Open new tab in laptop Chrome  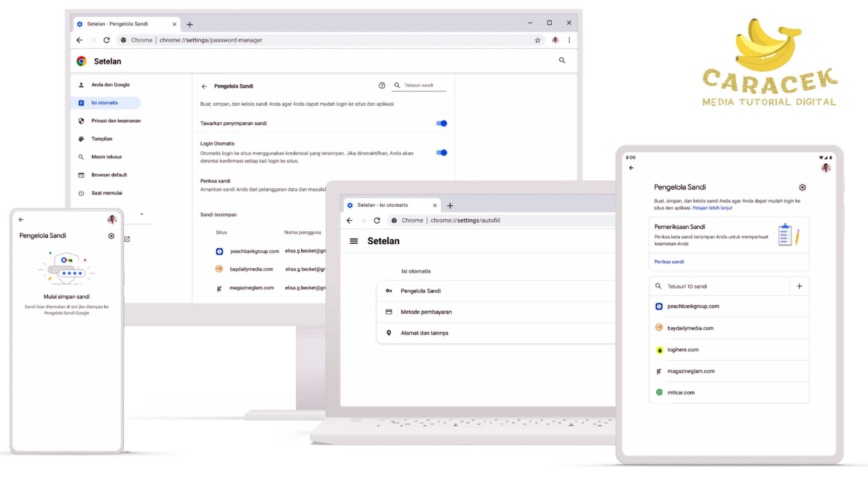point(450,206)
